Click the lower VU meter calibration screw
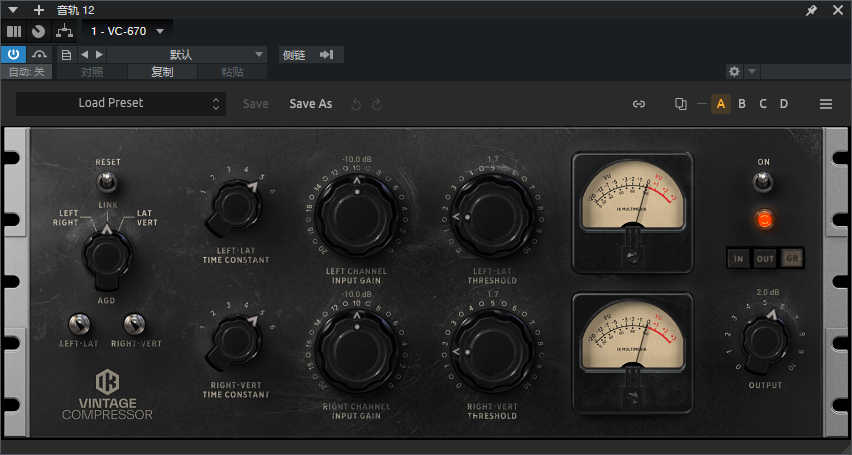 (x=632, y=398)
